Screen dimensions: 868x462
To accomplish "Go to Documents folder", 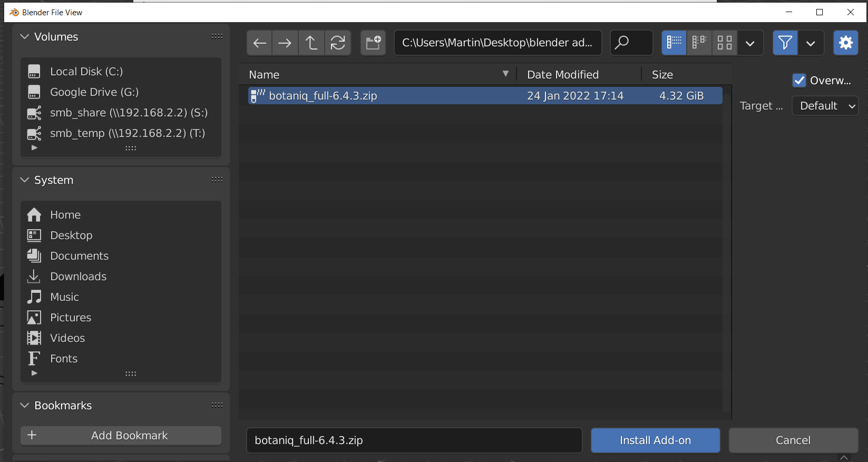I will point(121,256).
